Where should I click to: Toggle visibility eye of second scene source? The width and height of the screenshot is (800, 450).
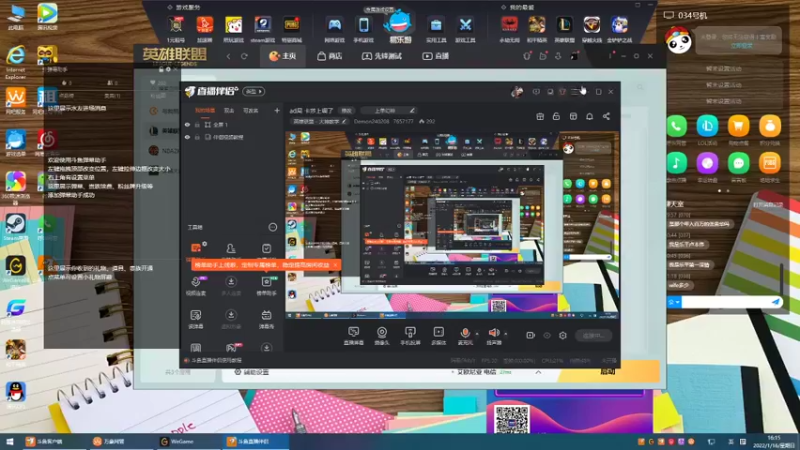187,137
